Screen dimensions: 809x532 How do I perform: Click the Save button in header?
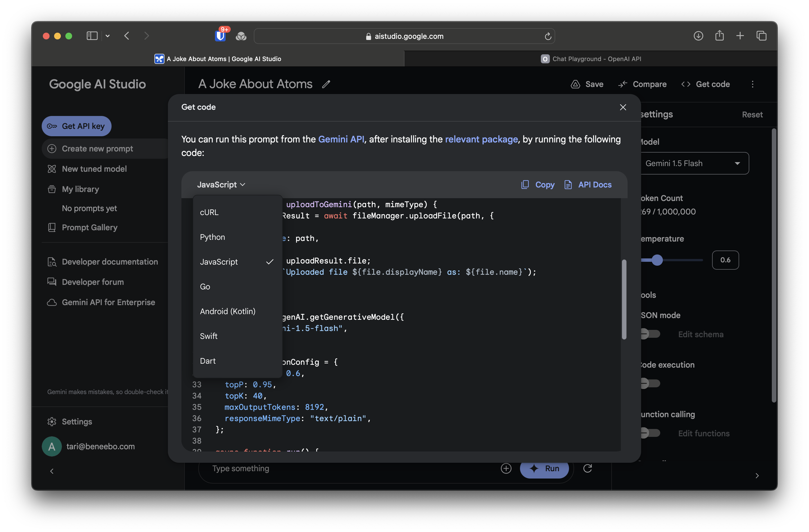click(x=587, y=84)
